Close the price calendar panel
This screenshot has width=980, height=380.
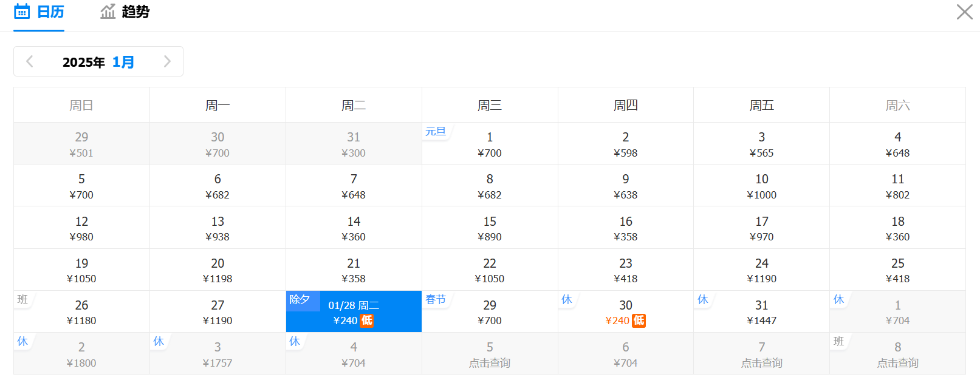964,12
